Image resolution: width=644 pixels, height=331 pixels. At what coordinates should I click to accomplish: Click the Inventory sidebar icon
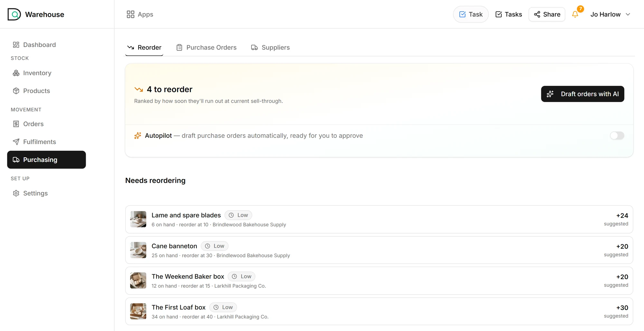(16, 73)
